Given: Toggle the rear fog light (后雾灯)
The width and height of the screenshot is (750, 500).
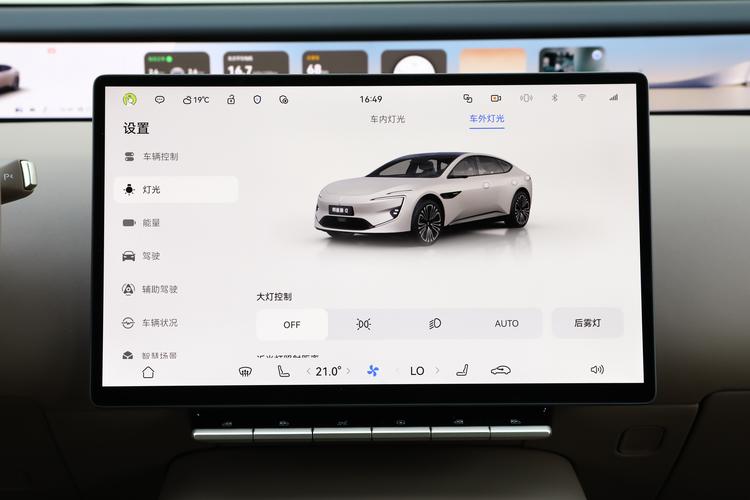Looking at the screenshot, I should click(587, 323).
